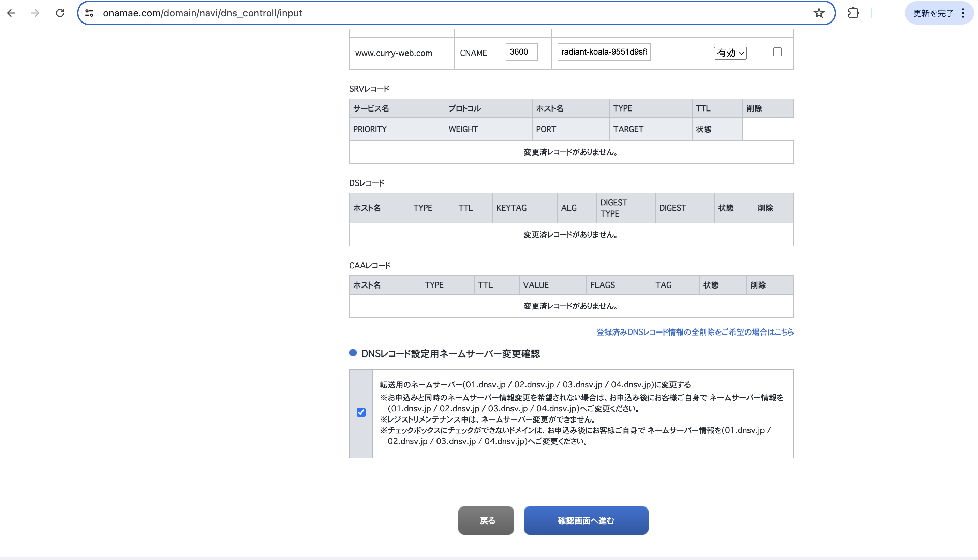Uncheck the nameserver change confirmation checkbox

[x=361, y=412]
